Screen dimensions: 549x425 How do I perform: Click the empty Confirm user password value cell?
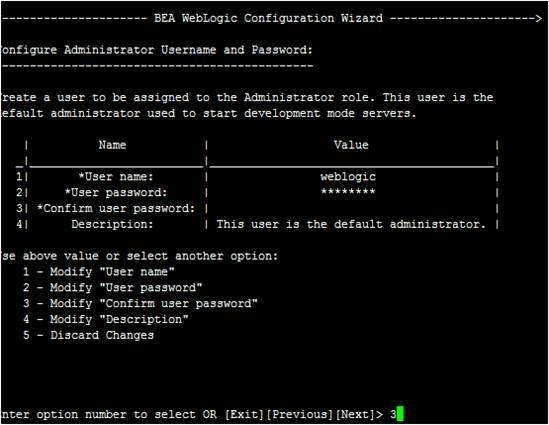(352, 209)
